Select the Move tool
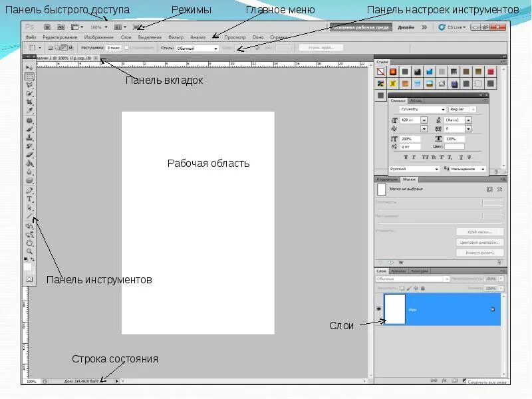The width and height of the screenshot is (532, 399). [29, 68]
